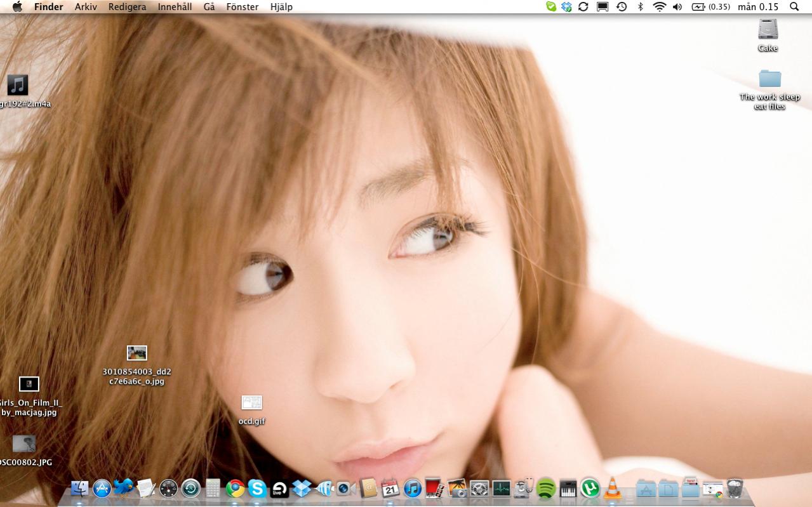Viewport: 812px width, 507px height.
Task: Open the Bluetooth status menu
Action: [x=640, y=7]
